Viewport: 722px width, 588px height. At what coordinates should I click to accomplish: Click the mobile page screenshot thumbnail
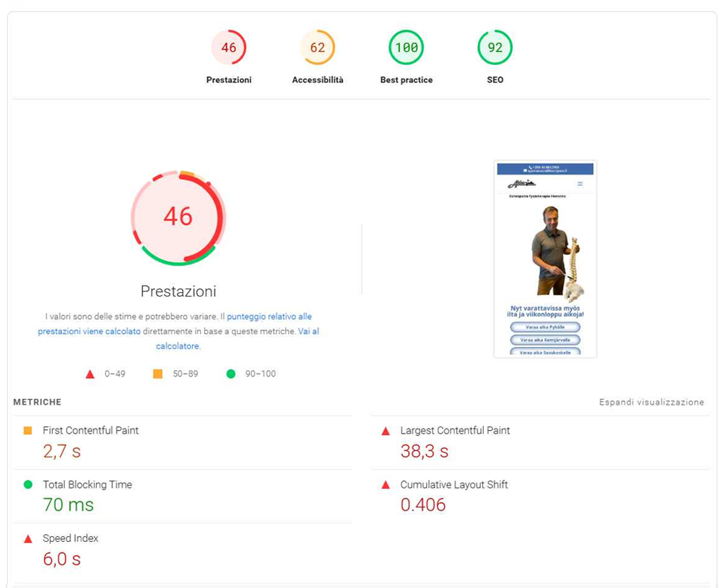click(545, 259)
